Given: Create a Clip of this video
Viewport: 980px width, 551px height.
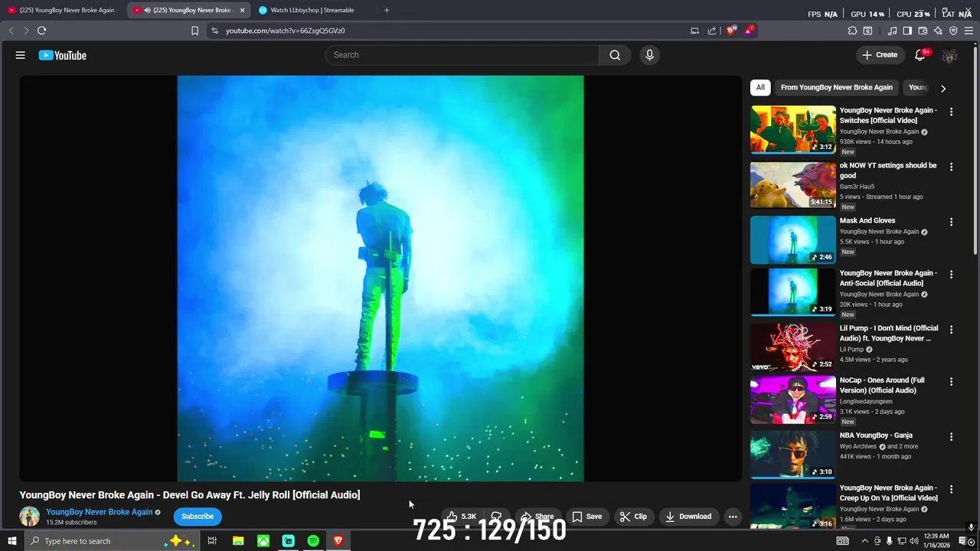Looking at the screenshot, I should pyautogui.click(x=633, y=517).
